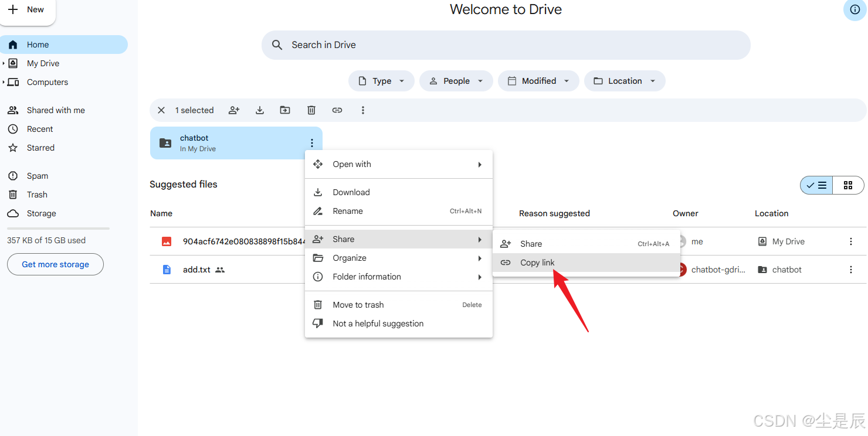868x436 pixels.
Task: Choose Folder information in context menu
Action: point(399,277)
